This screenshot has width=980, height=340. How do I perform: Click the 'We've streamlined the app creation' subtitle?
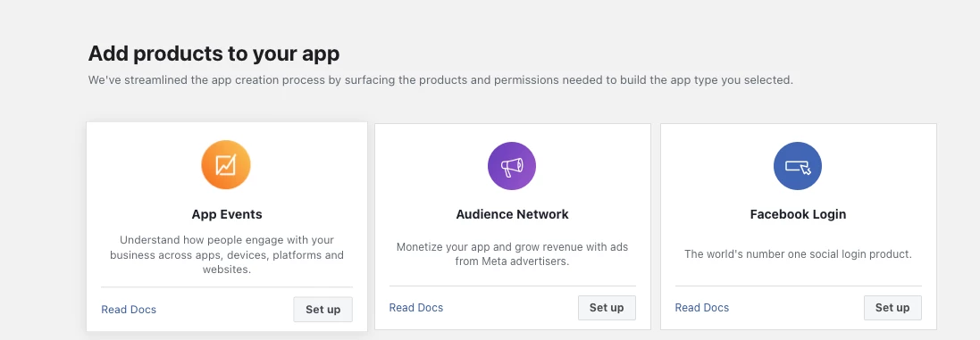point(440,80)
